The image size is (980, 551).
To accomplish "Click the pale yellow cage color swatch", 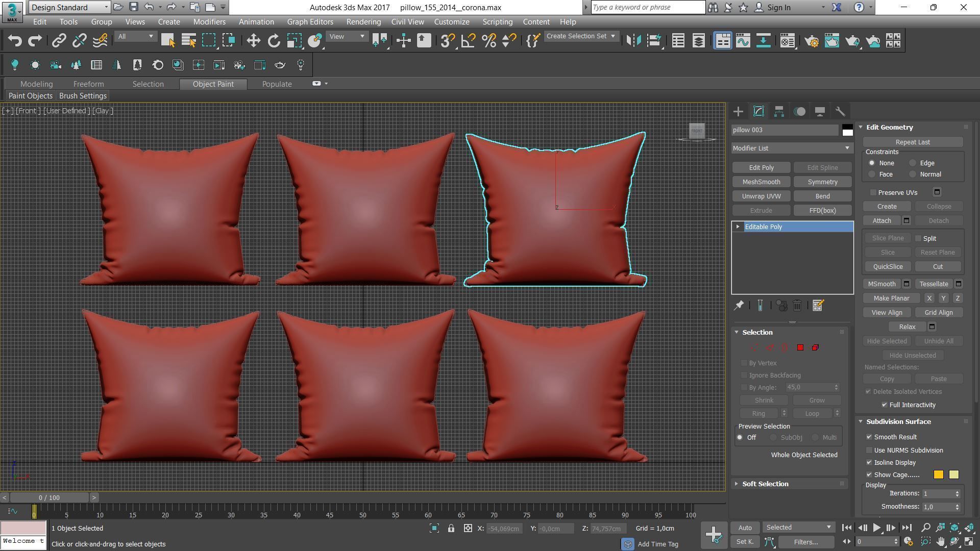I will click(x=953, y=474).
